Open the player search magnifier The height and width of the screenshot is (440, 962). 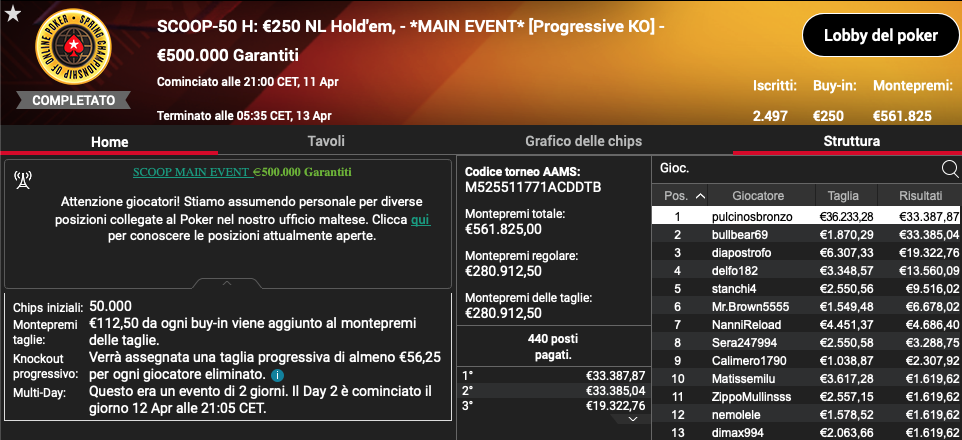[950, 169]
